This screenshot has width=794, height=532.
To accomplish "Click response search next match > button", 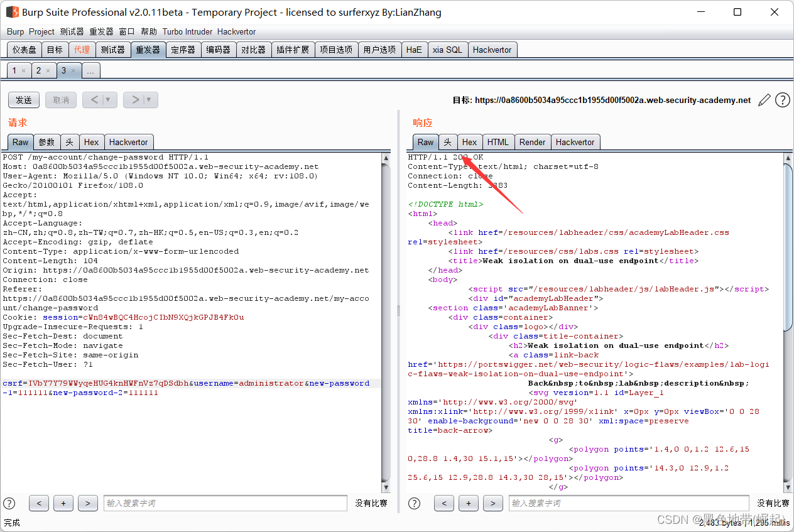I will click(x=493, y=503).
